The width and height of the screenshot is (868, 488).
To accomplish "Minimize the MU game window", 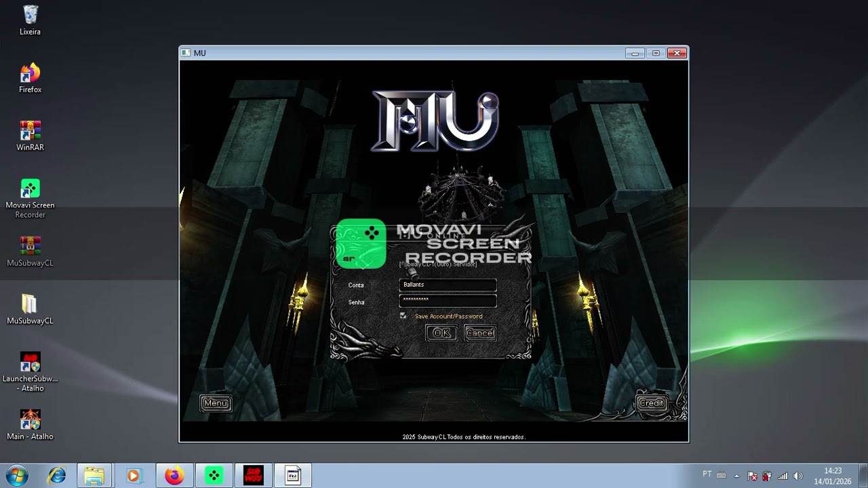I will pyautogui.click(x=635, y=53).
